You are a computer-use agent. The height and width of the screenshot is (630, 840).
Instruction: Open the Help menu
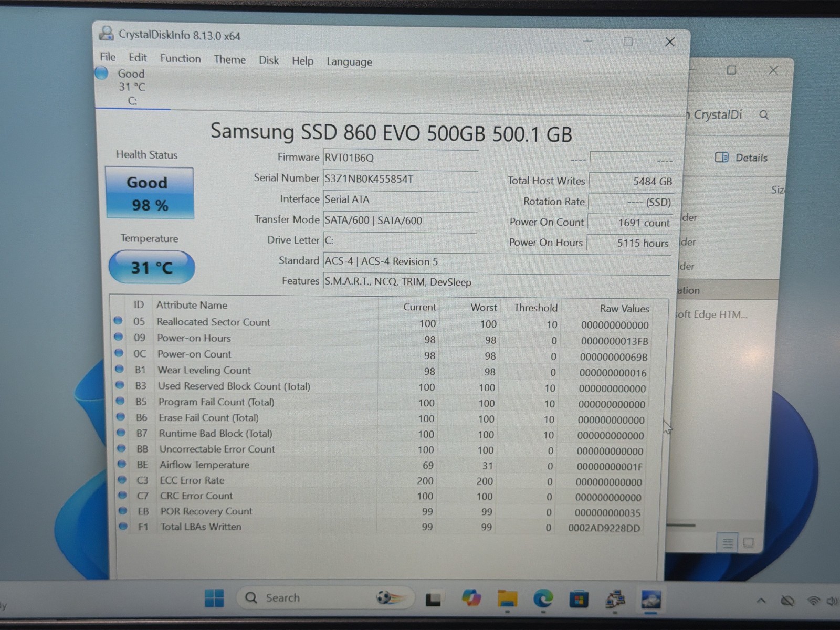[x=302, y=61]
